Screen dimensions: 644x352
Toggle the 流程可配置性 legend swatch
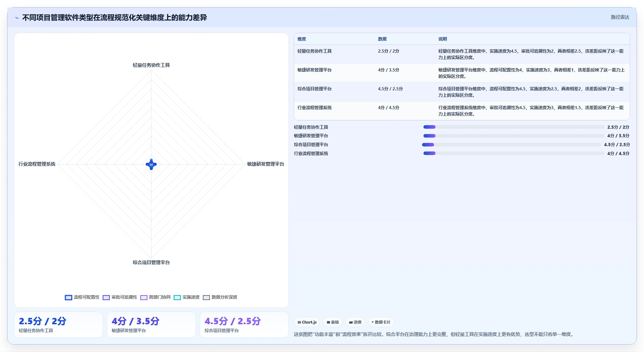69,298
